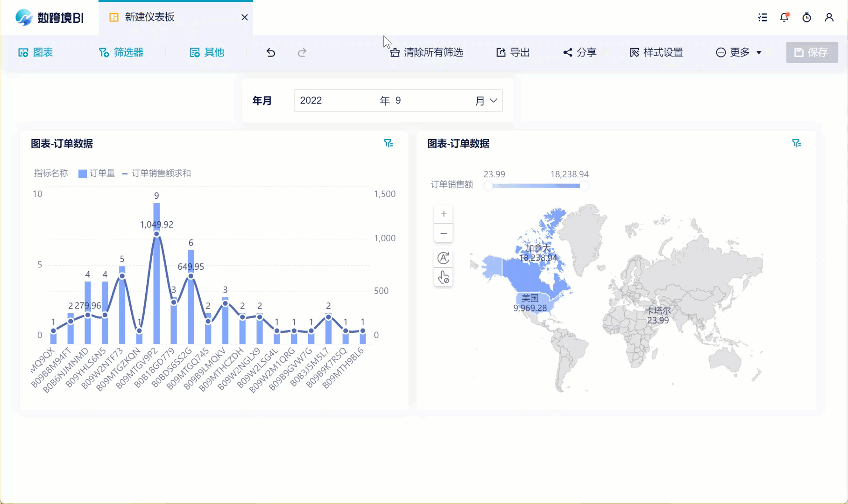Toggle the map pointer interaction tool
848x504 pixels.
tap(444, 278)
